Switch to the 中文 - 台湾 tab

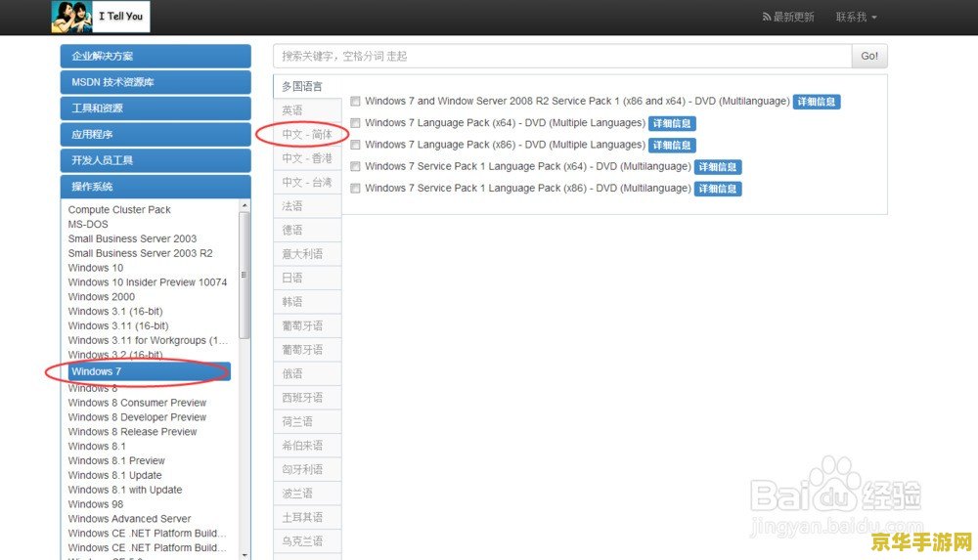[307, 183]
